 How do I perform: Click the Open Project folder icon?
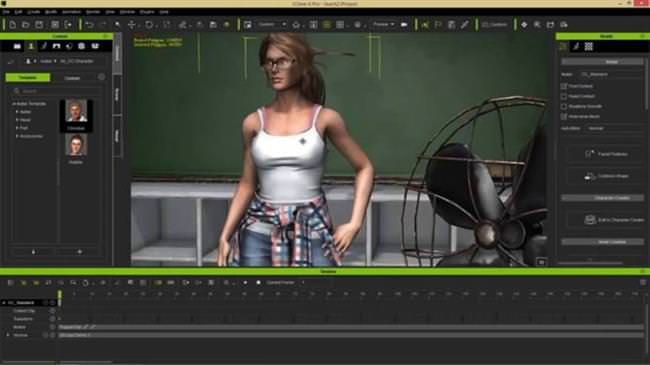coord(26,25)
